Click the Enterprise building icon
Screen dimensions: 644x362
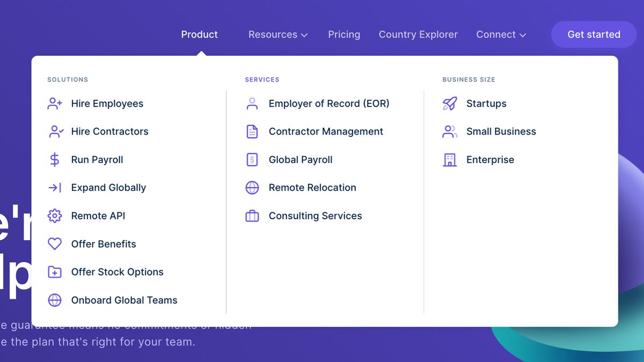(449, 159)
